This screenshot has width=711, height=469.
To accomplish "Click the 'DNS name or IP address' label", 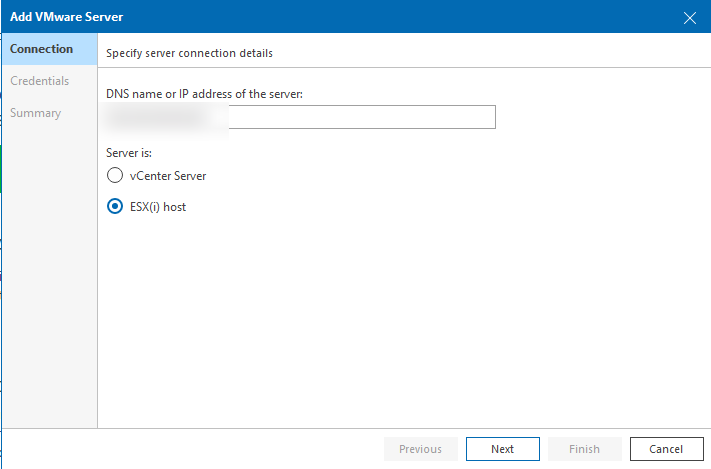I will [204, 94].
